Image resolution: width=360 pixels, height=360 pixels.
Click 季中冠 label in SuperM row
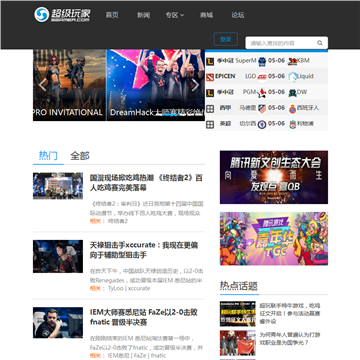tap(225, 61)
